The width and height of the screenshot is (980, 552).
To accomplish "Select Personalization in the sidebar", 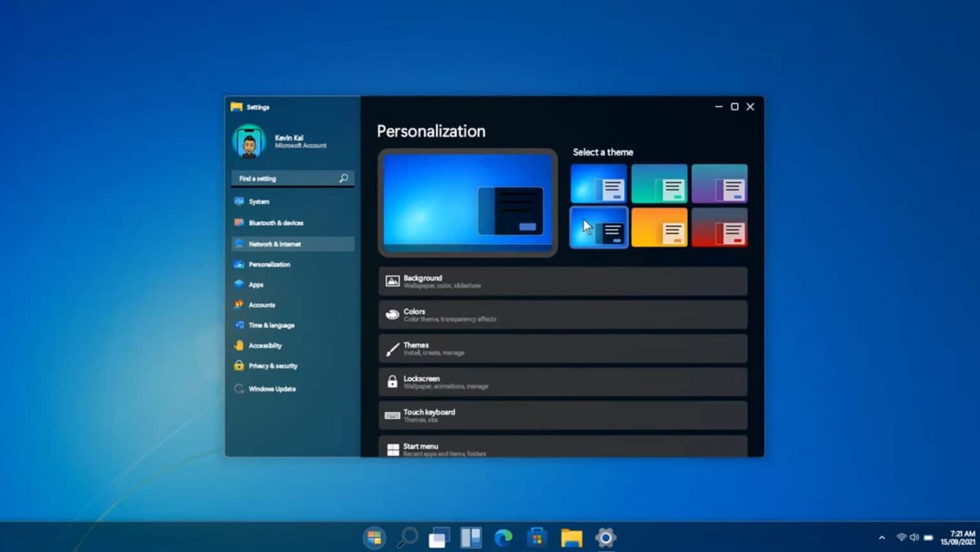I will [269, 264].
